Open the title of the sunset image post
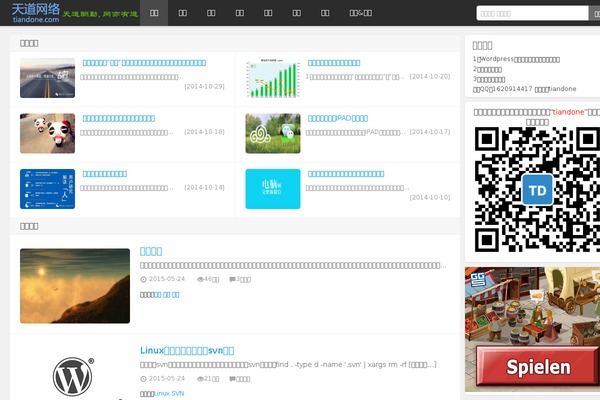 (x=151, y=251)
